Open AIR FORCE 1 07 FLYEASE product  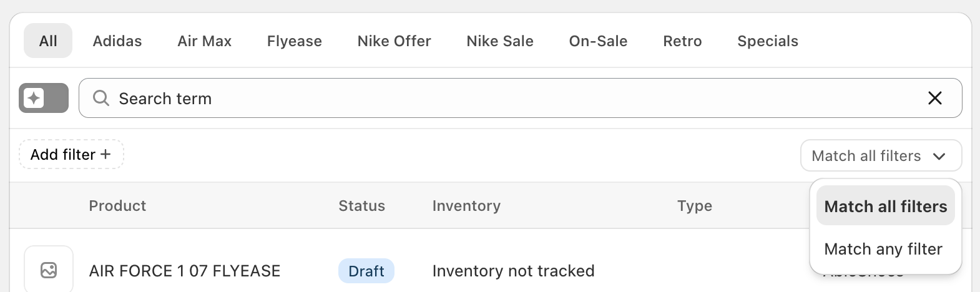(x=185, y=271)
